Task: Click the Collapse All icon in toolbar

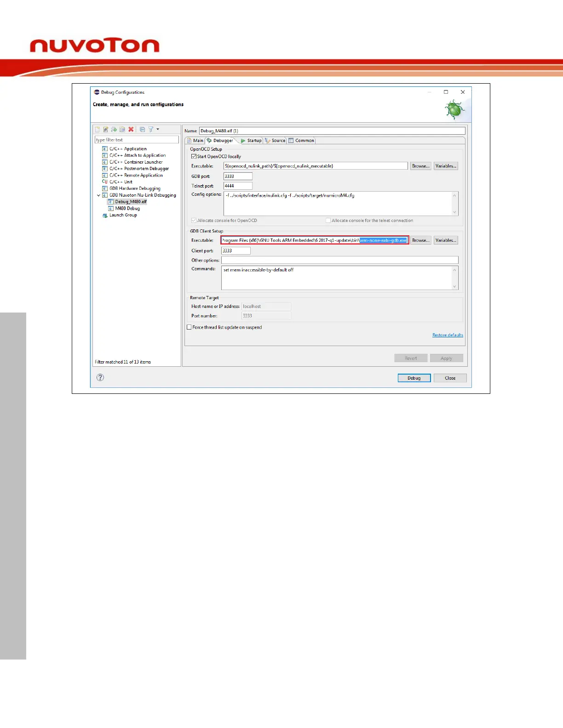Action: point(142,130)
